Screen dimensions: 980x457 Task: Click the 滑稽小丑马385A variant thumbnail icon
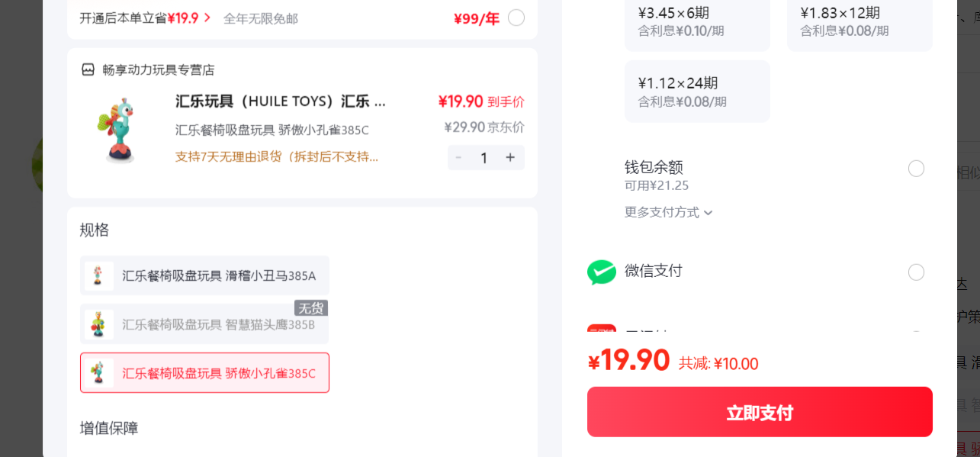pyautogui.click(x=99, y=275)
